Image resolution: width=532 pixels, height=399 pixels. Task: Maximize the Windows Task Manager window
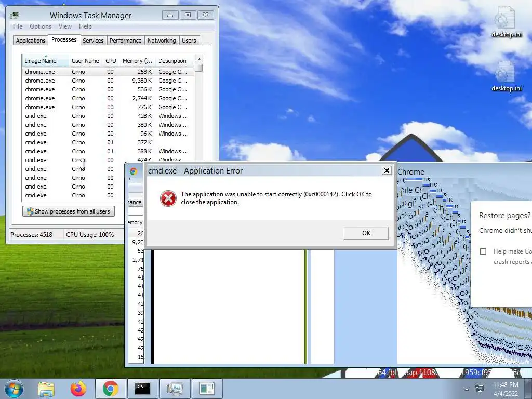tap(188, 15)
